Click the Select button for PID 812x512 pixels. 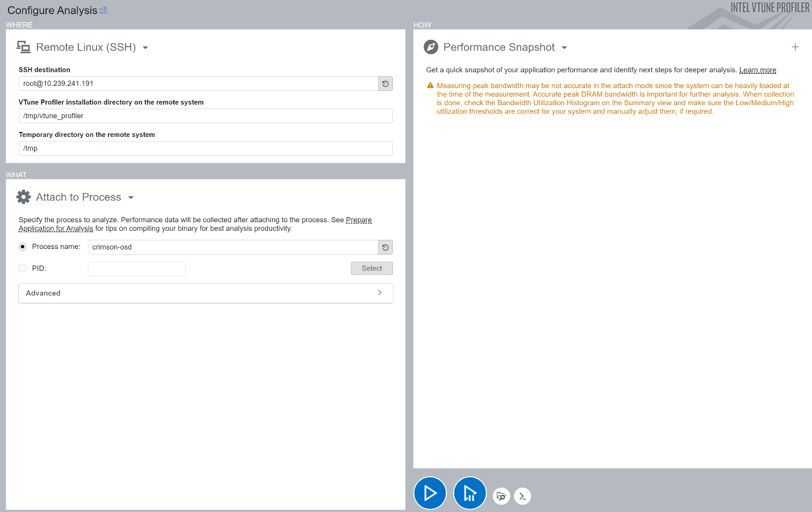coord(372,268)
